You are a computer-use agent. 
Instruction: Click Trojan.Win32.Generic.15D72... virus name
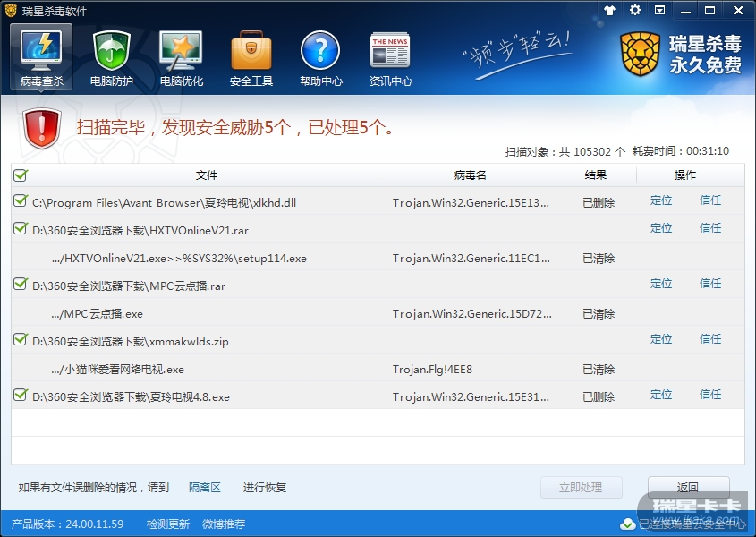(472, 313)
